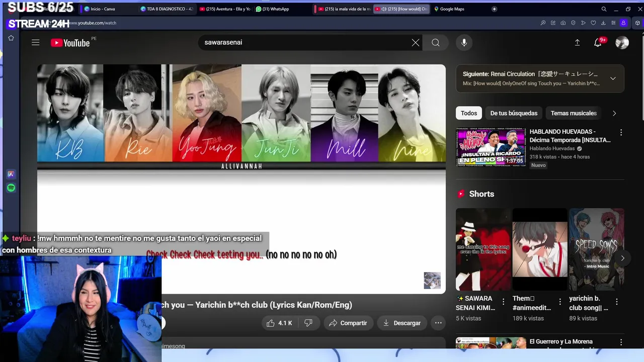This screenshot has height=362, width=644.
Task: Open sidebar bookmarks star icon
Action: tap(11, 38)
